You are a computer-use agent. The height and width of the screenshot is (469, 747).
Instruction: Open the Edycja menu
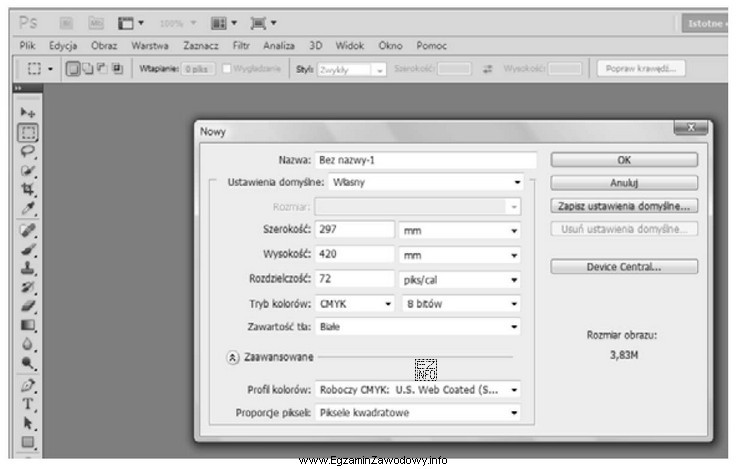click(x=63, y=46)
